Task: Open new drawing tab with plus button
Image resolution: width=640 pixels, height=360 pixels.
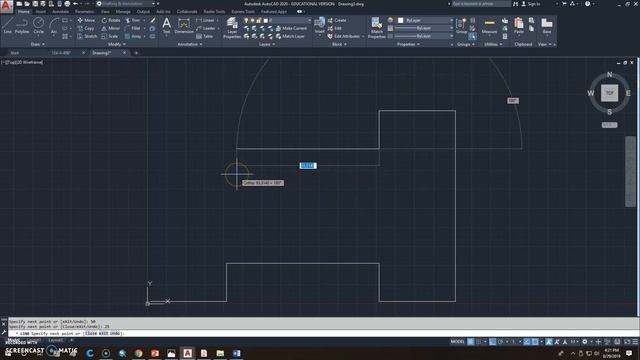Action: [x=136, y=53]
